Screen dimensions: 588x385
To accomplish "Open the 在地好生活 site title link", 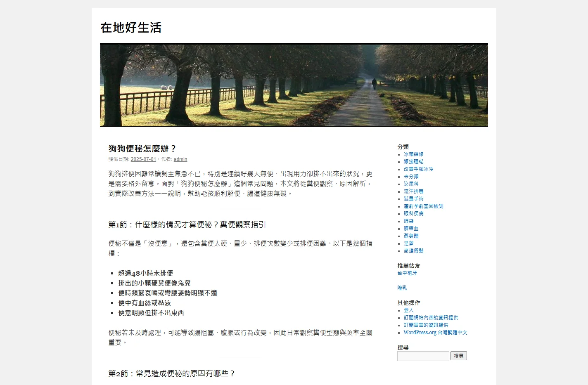I will (x=131, y=28).
